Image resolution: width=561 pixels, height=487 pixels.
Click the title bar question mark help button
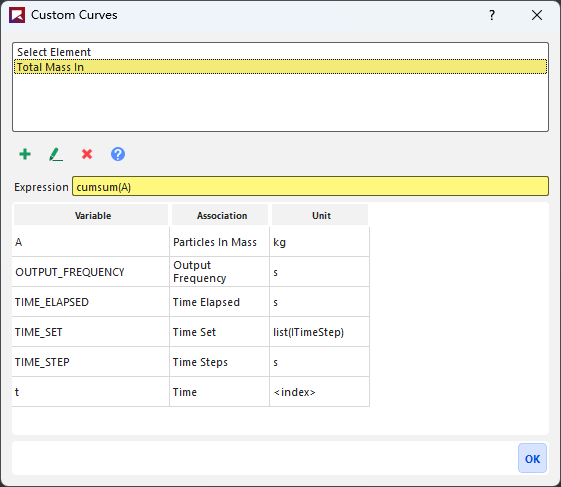[492, 15]
